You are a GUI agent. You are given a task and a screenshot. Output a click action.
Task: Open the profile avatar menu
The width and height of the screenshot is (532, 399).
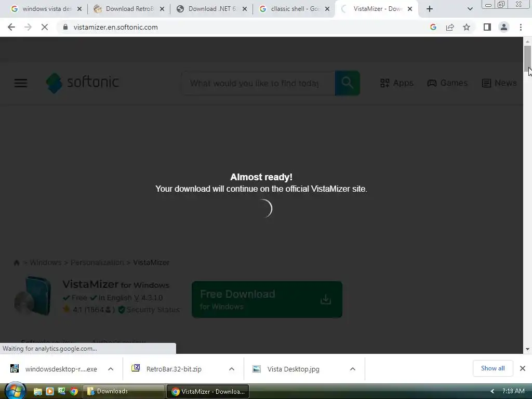[504, 27]
